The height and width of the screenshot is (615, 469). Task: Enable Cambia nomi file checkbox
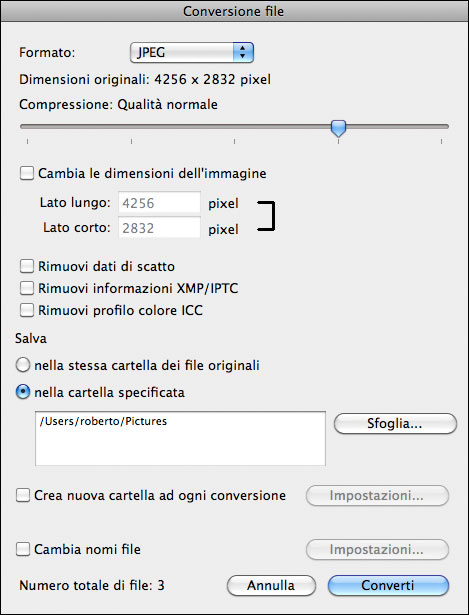(x=23, y=549)
